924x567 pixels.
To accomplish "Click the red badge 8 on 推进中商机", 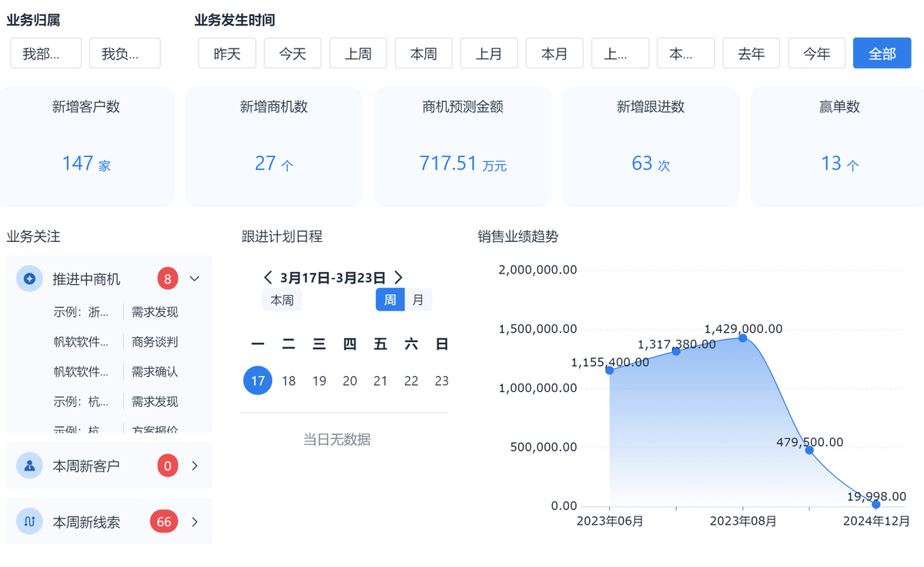I will tap(167, 278).
